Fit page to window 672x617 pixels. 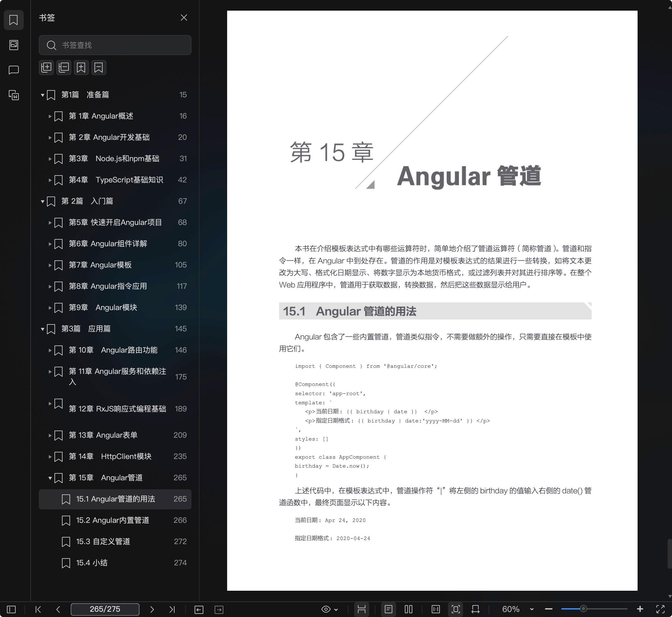tap(456, 609)
